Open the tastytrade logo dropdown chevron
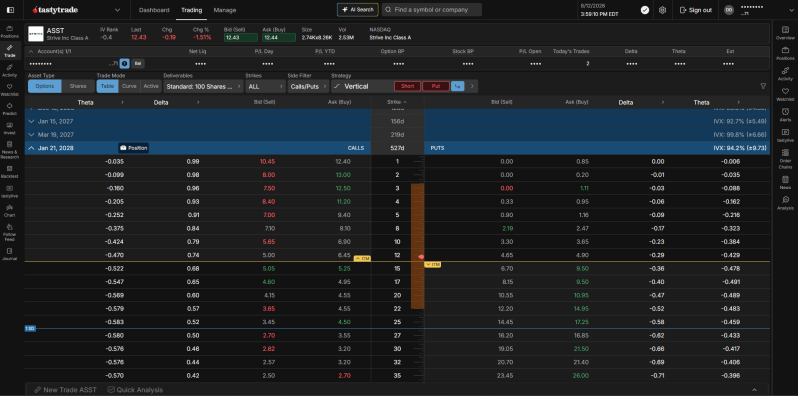The width and height of the screenshot is (798, 396). (118, 10)
